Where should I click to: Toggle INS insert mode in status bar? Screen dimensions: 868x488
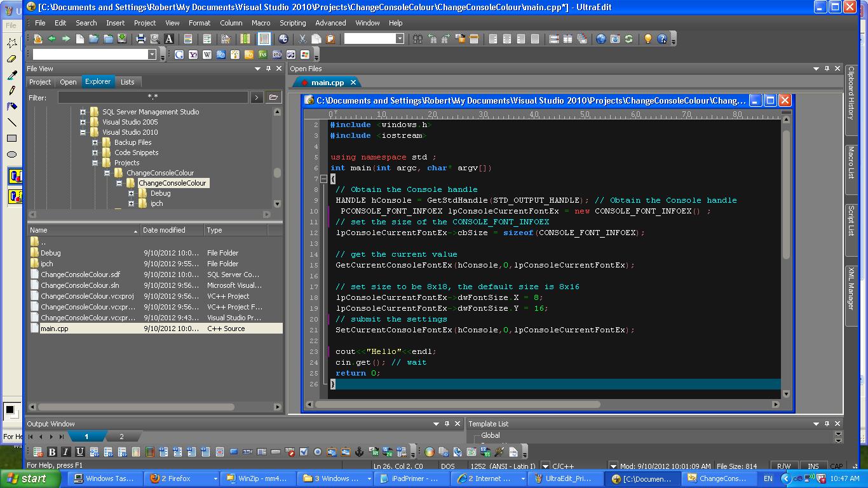[x=813, y=466]
